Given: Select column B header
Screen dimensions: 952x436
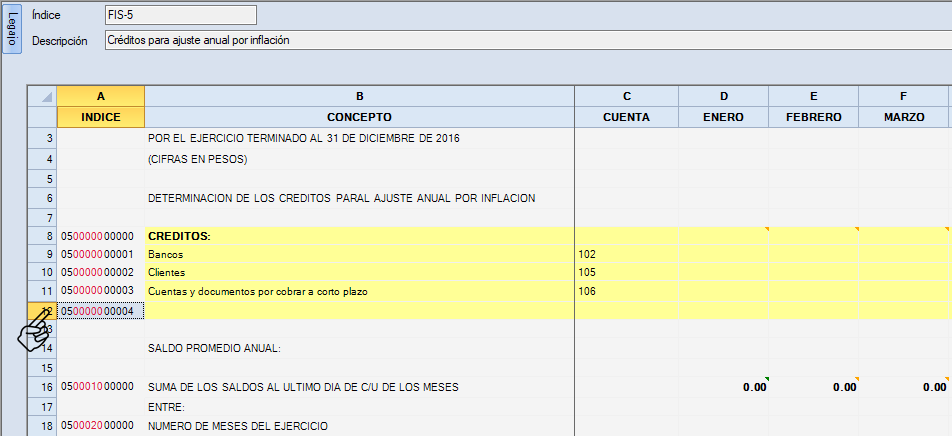Looking at the screenshot, I should [x=359, y=96].
